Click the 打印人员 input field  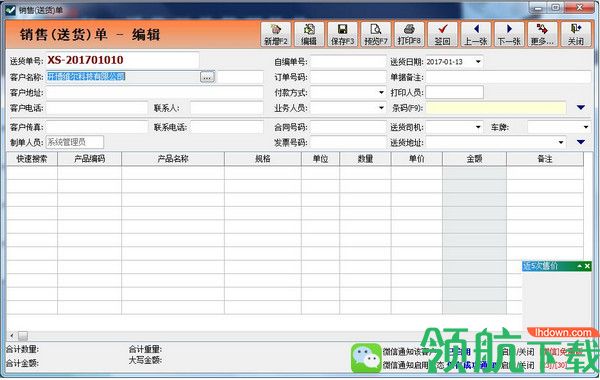point(454,93)
